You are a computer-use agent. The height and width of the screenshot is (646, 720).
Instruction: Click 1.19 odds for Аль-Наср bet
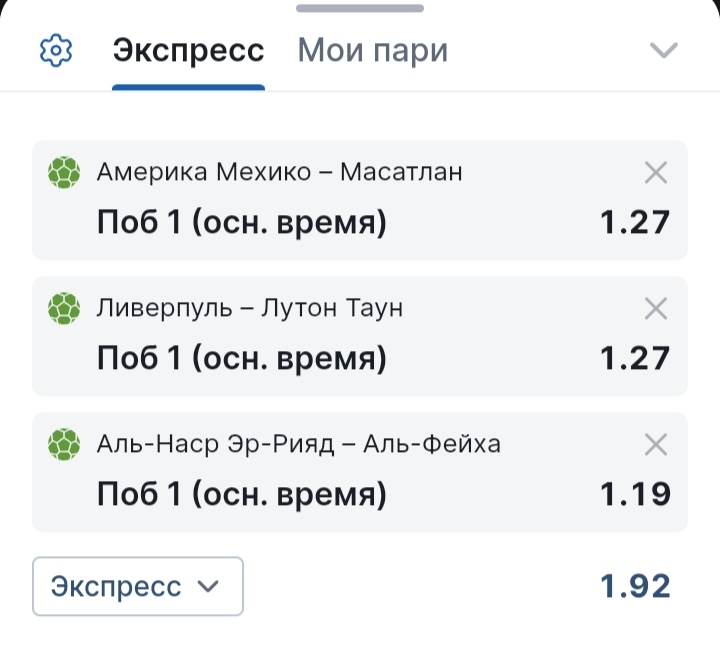[x=635, y=492]
